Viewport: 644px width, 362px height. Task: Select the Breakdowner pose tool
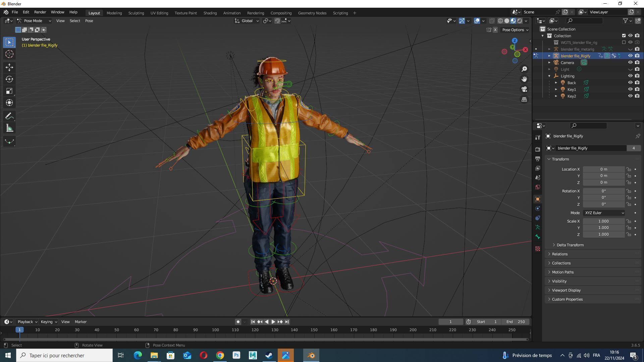pyautogui.click(x=9, y=142)
